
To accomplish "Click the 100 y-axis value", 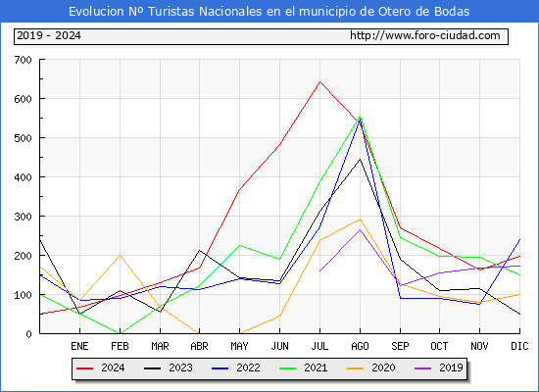I will [x=24, y=295].
